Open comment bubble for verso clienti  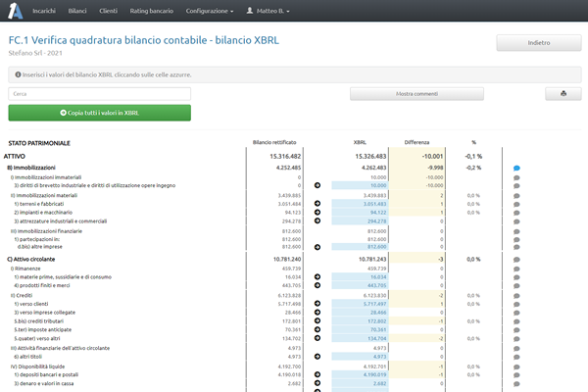(x=516, y=305)
